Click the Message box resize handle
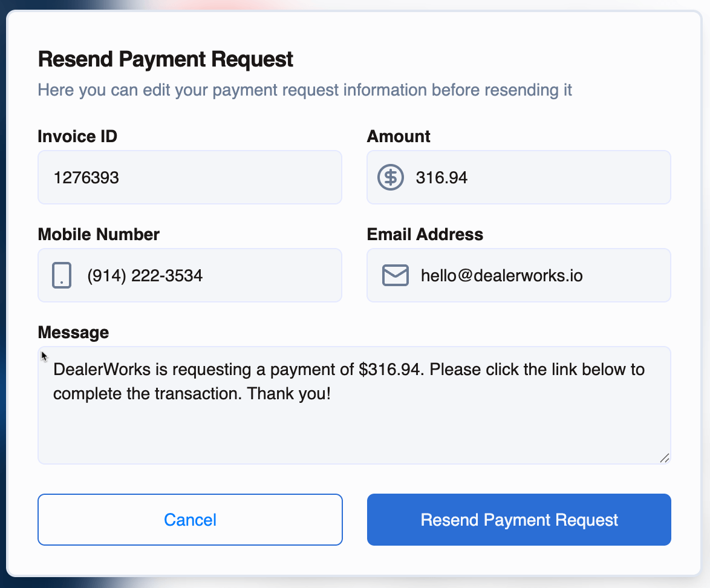 coord(664,458)
